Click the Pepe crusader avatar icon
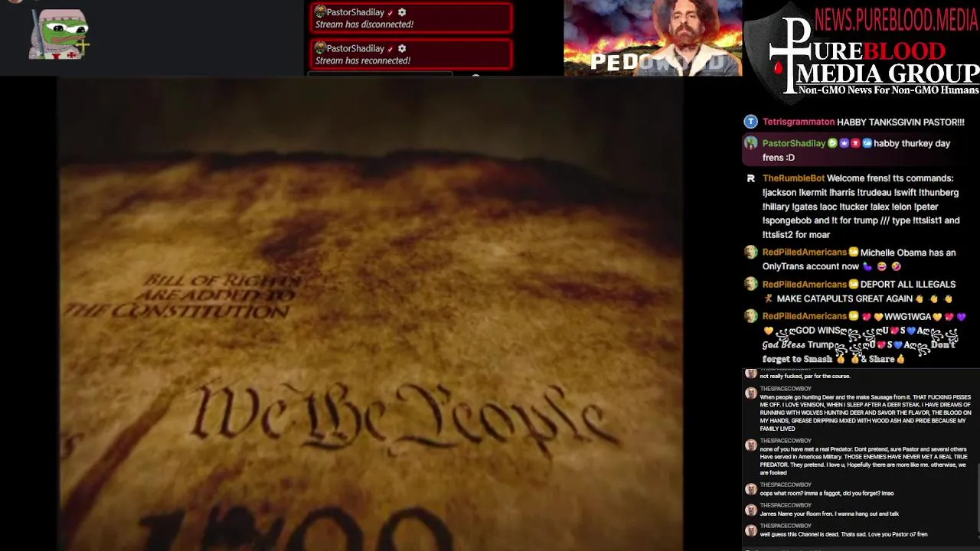This screenshot has height=551, width=980. tap(59, 34)
